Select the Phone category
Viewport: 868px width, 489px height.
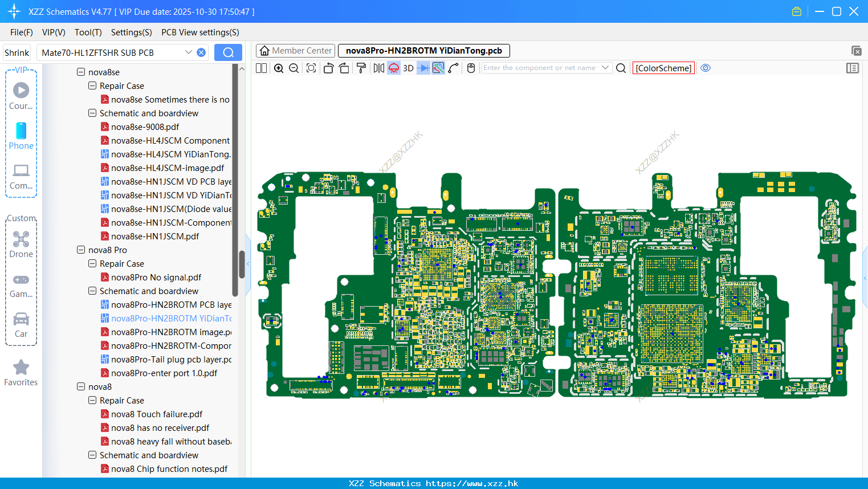click(x=21, y=136)
